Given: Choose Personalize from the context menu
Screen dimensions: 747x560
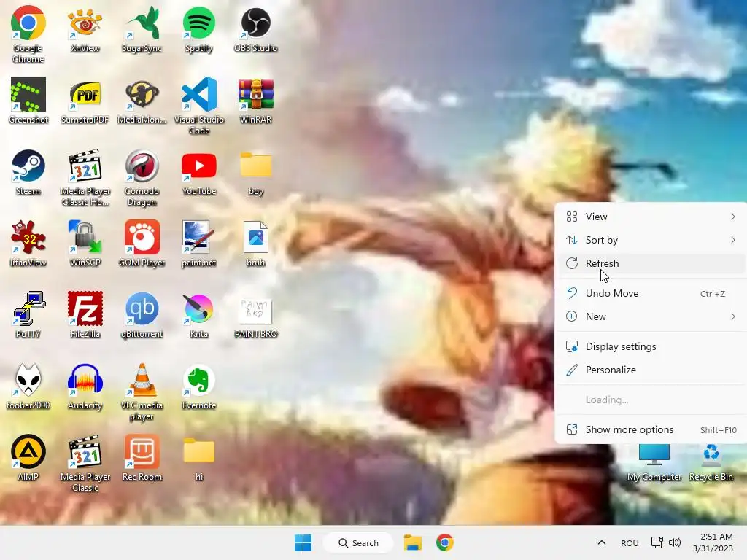Looking at the screenshot, I should point(651,370).
